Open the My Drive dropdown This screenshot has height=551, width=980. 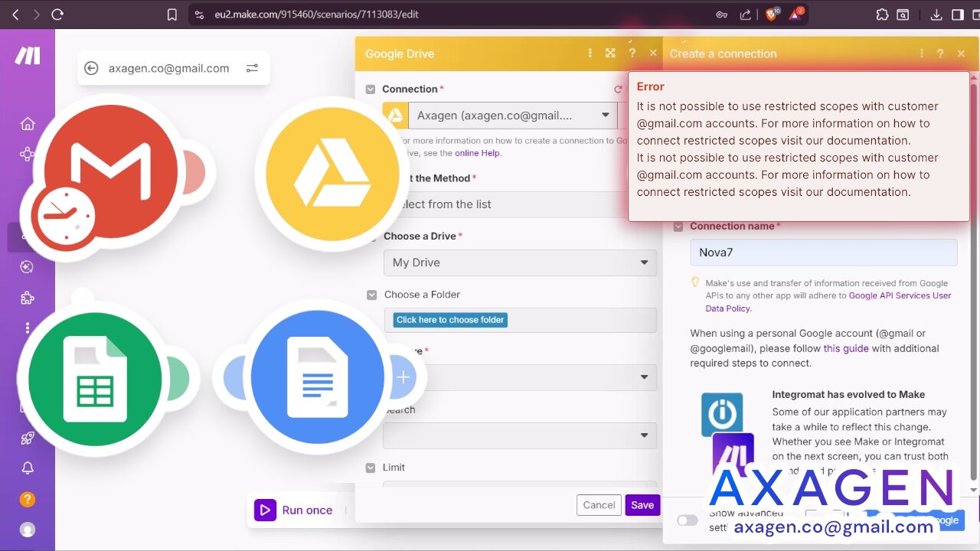pos(520,262)
